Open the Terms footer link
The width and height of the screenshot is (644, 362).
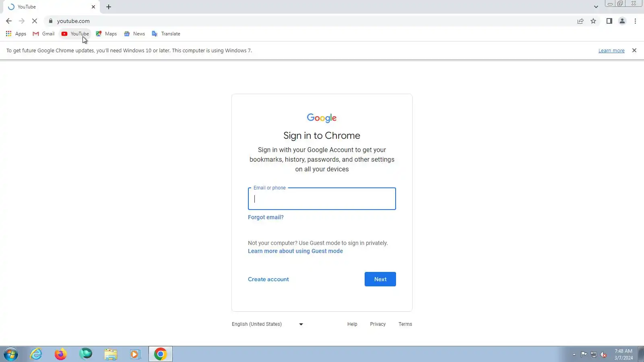pyautogui.click(x=405, y=324)
